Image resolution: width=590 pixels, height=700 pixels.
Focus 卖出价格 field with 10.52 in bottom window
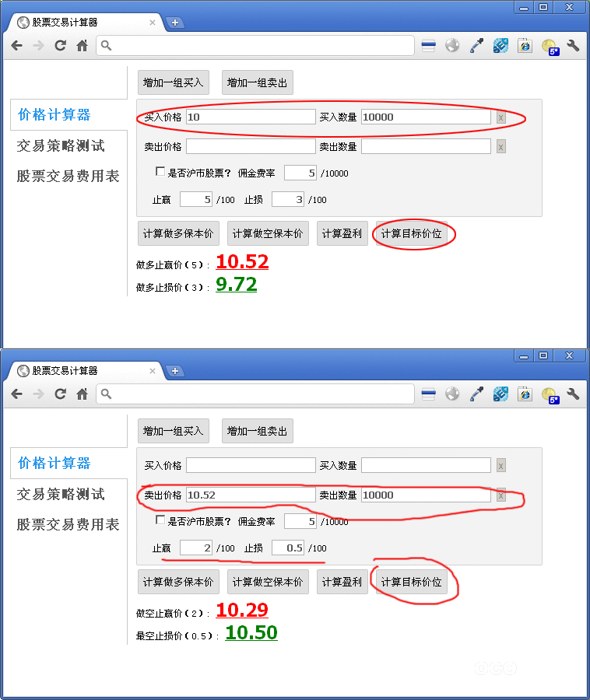pyautogui.click(x=251, y=495)
